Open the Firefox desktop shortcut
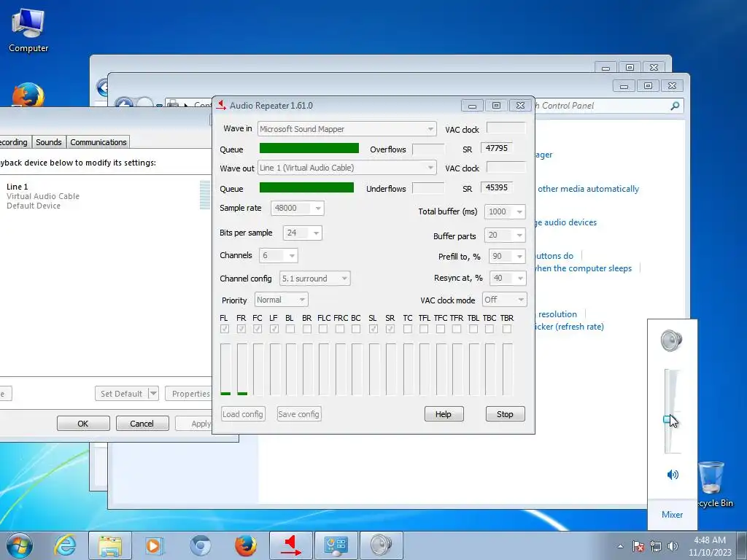747x560 pixels. pos(28,96)
